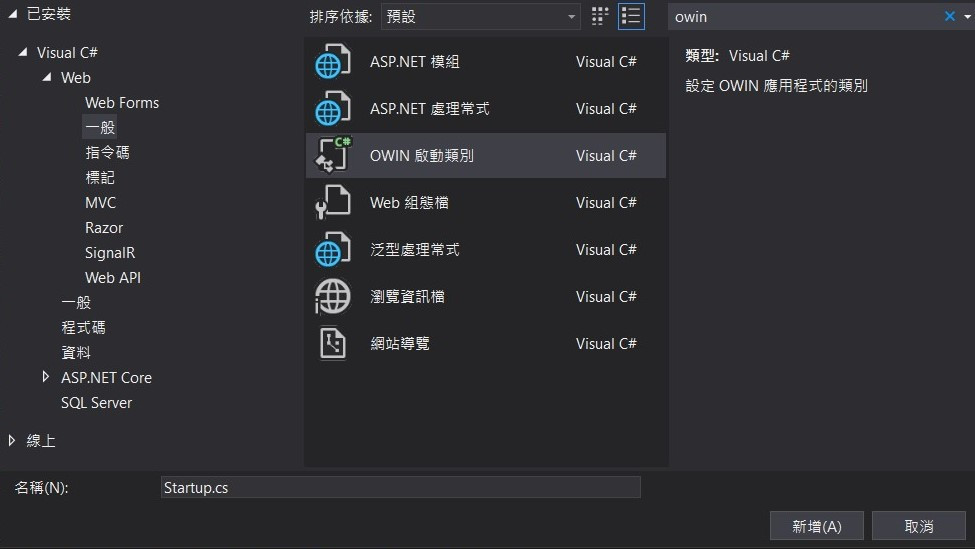Select 標記 category

point(100,177)
